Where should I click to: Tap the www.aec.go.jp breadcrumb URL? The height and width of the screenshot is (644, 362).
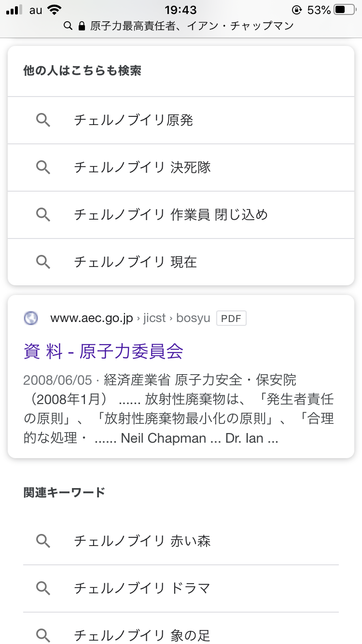92,318
